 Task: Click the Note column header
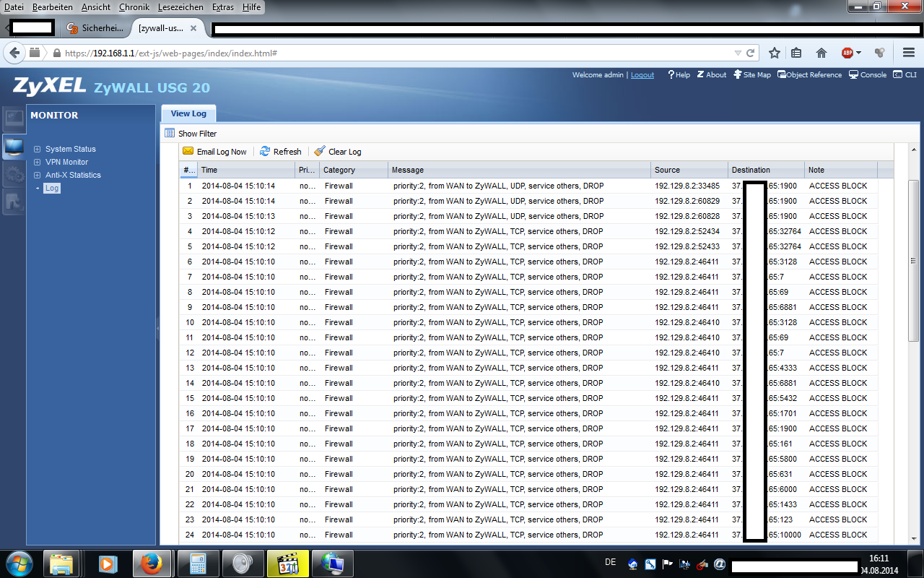click(x=841, y=170)
